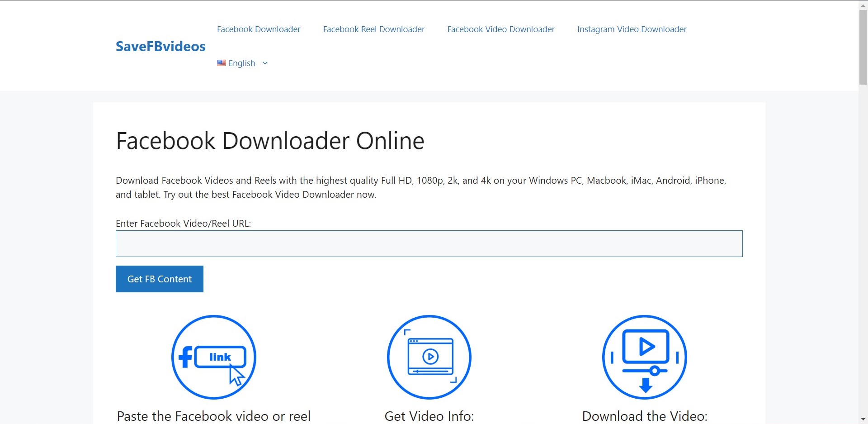868x424 pixels.
Task: Click the page scrollbar thumb
Action: [863, 47]
